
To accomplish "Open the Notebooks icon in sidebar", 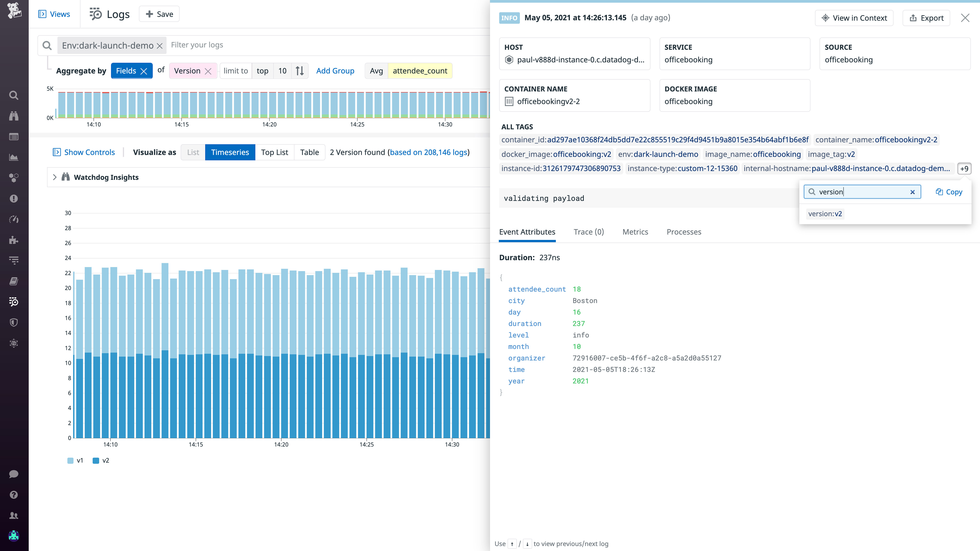I will pos(14,281).
